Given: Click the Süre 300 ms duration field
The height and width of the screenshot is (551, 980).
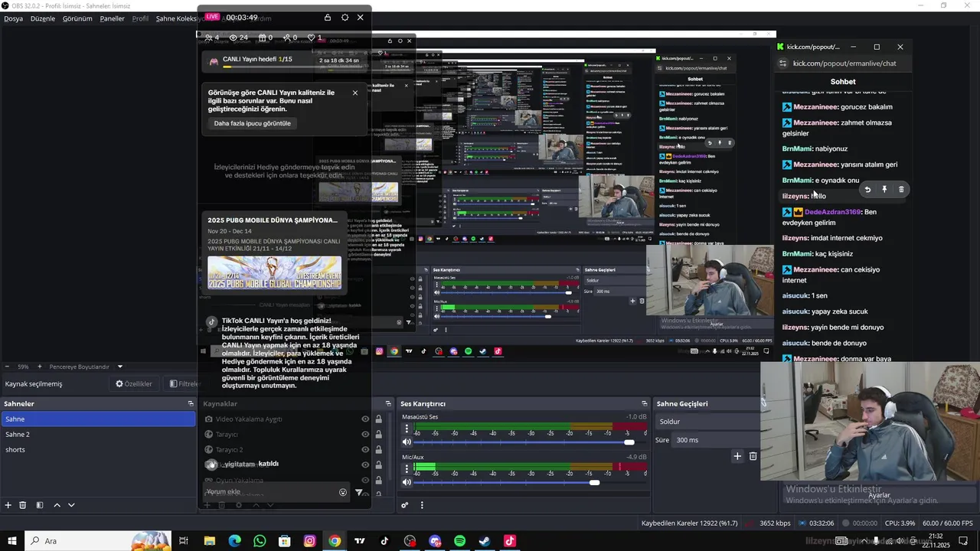Looking at the screenshot, I should click(x=716, y=440).
